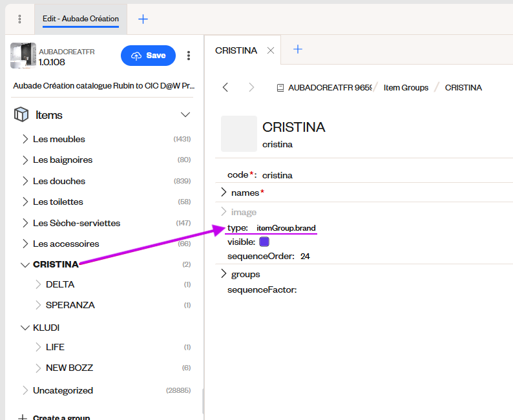Image resolution: width=513 pixels, height=420 pixels.
Task: Click the CRISTINA breadcrumb entry
Action: click(463, 88)
